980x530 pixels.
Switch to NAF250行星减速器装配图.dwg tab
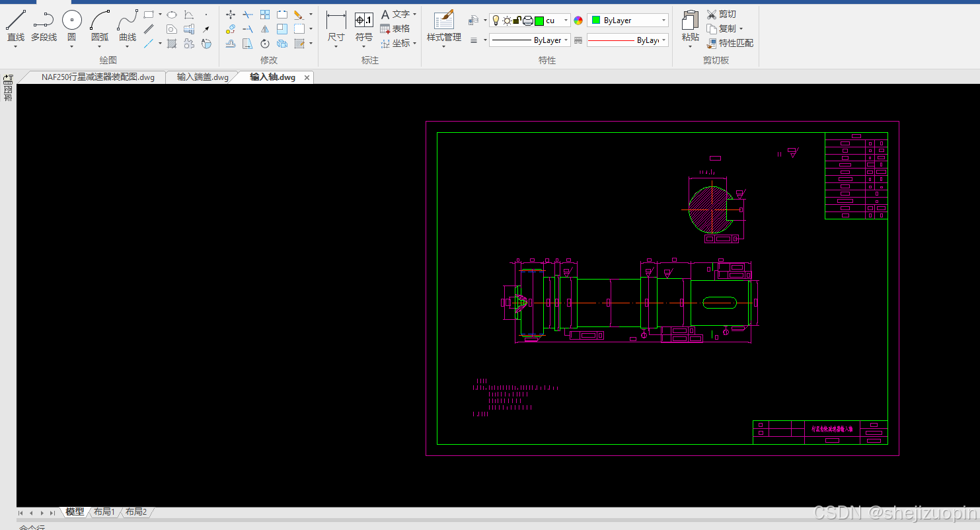pos(98,77)
